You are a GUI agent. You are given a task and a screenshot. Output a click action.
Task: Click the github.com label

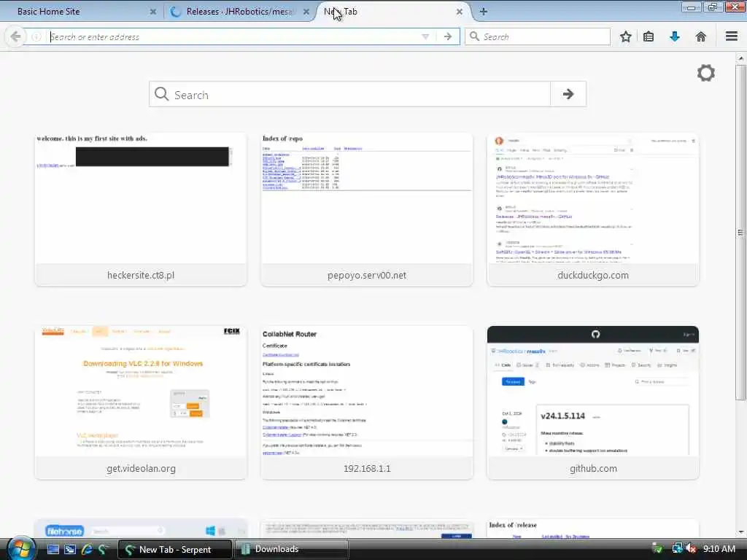pos(593,469)
